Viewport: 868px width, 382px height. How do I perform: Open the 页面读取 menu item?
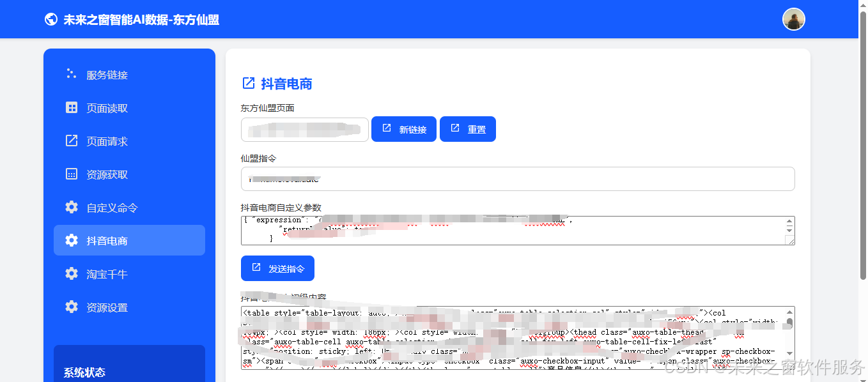[x=129, y=108]
